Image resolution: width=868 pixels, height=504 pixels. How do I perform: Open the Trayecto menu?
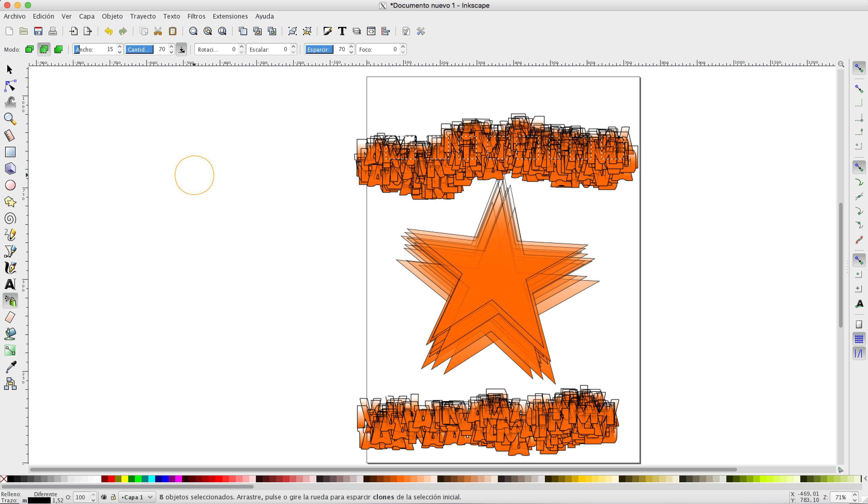(x=142, y=16)
